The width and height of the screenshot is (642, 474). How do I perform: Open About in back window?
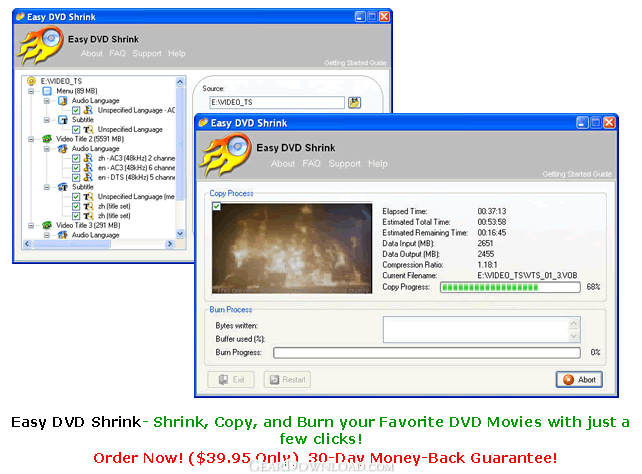[x=91, y=53]
